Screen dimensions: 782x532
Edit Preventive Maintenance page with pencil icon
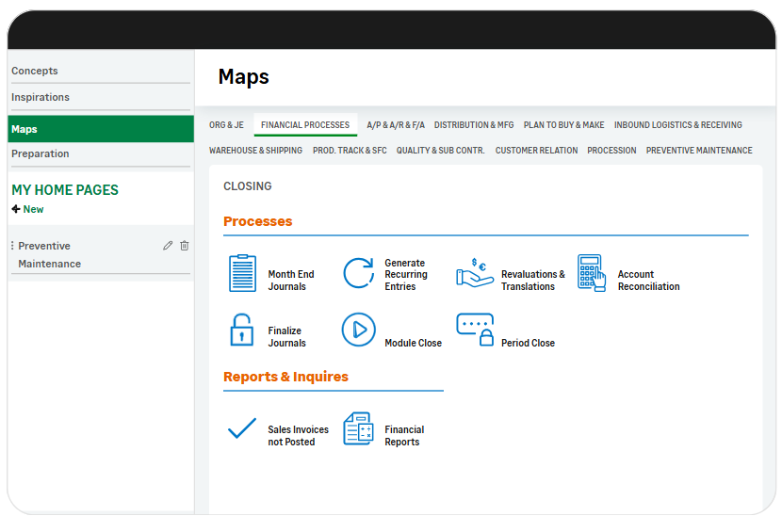coord(168,246)
